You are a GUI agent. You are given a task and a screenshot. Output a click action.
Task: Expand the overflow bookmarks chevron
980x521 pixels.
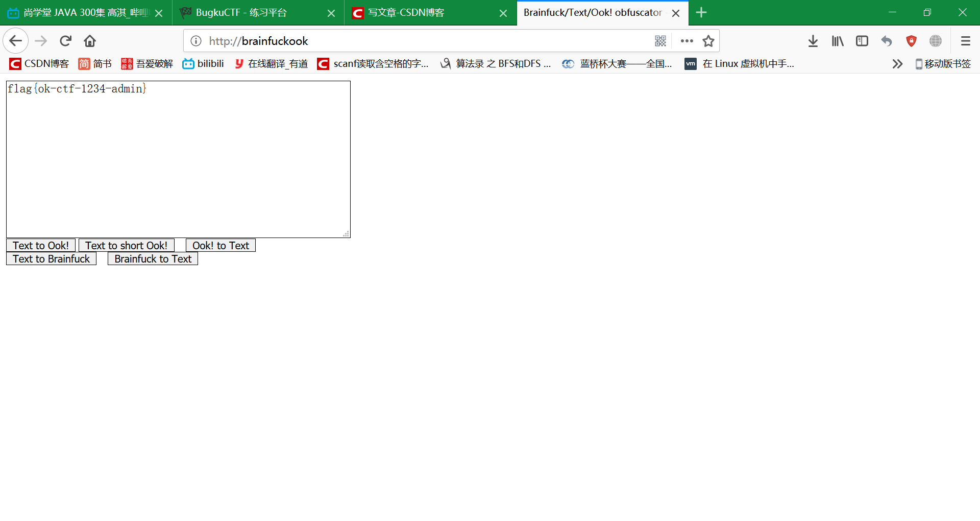point(897,64)
